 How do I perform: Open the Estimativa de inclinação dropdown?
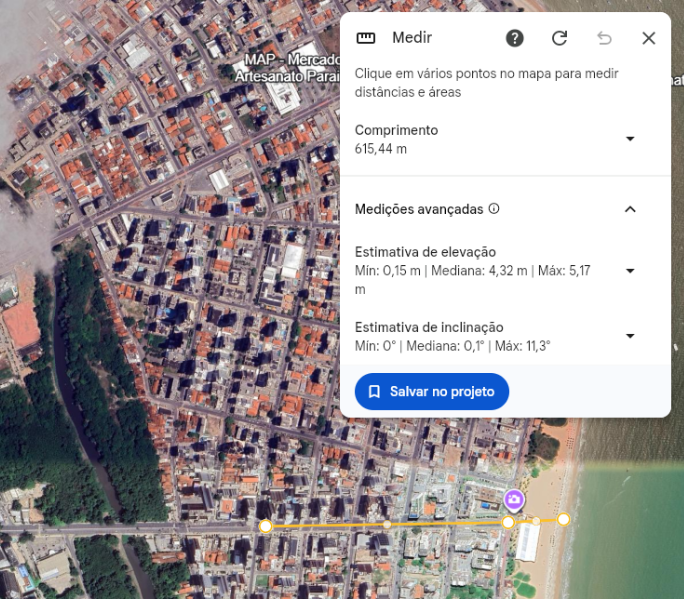coord(630,336)
